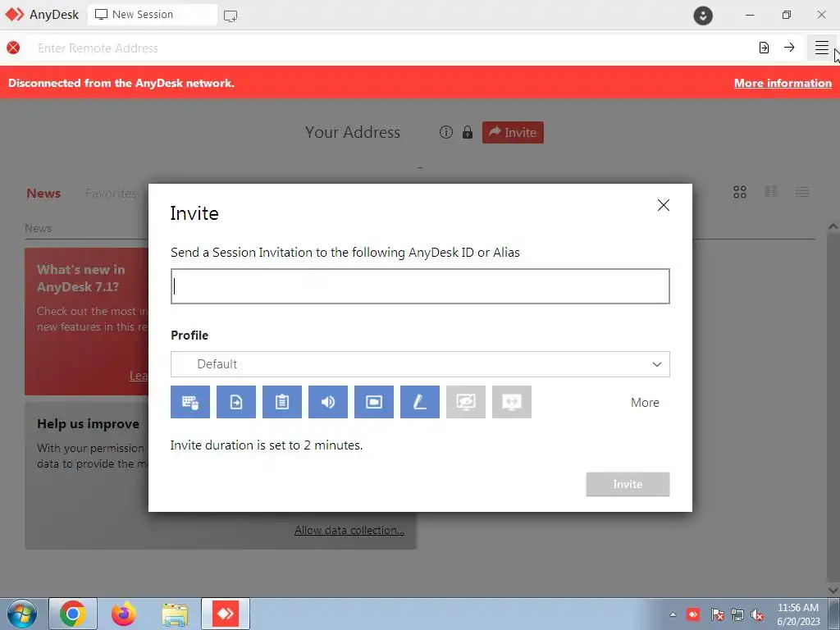Viewport: 840px width, 630px height.
Task: Select the large tiles view icon
Action: tap(740, 192)
